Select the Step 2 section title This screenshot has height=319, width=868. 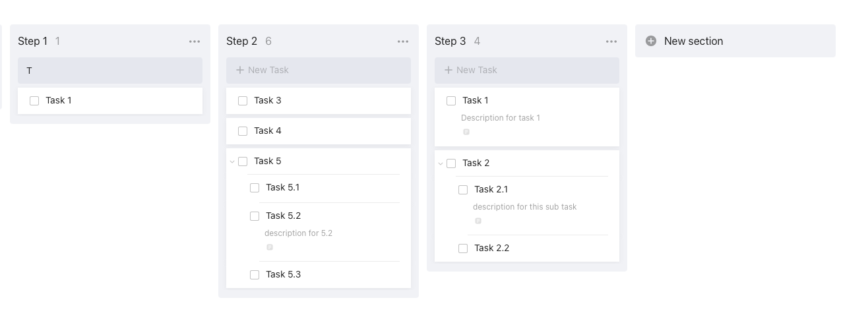241,41
